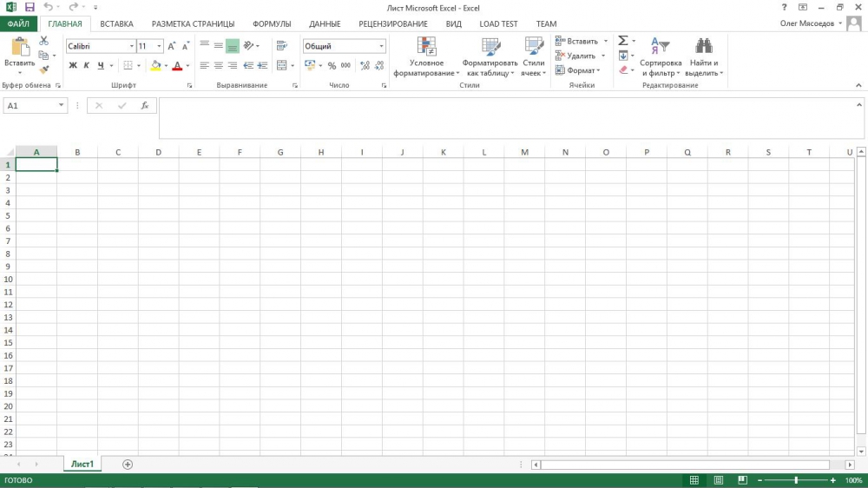
Task: Click the column D header
Action: [x=158, y=152]
